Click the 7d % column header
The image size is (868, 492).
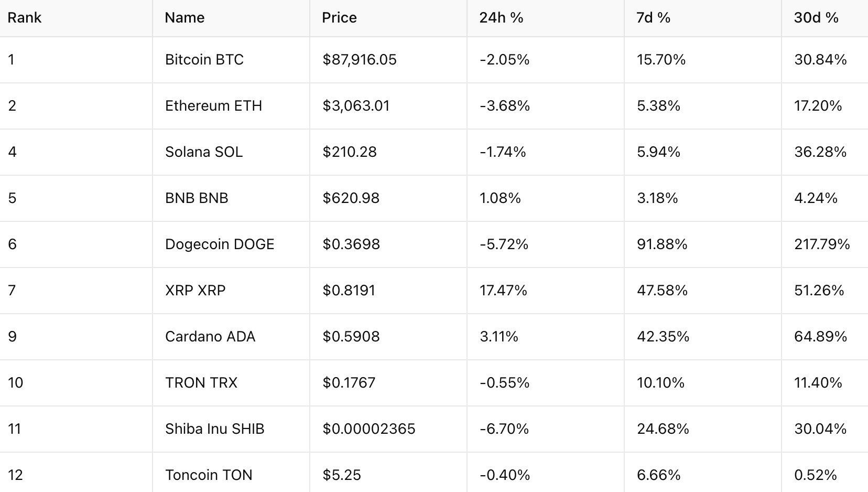coord(653,18)
